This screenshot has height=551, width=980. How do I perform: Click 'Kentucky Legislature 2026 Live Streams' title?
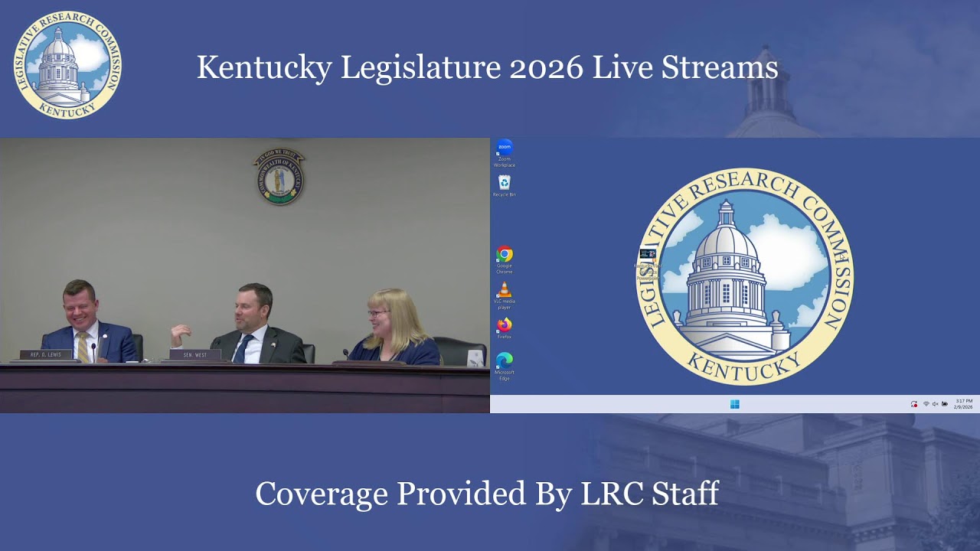(x=488, y=67)
